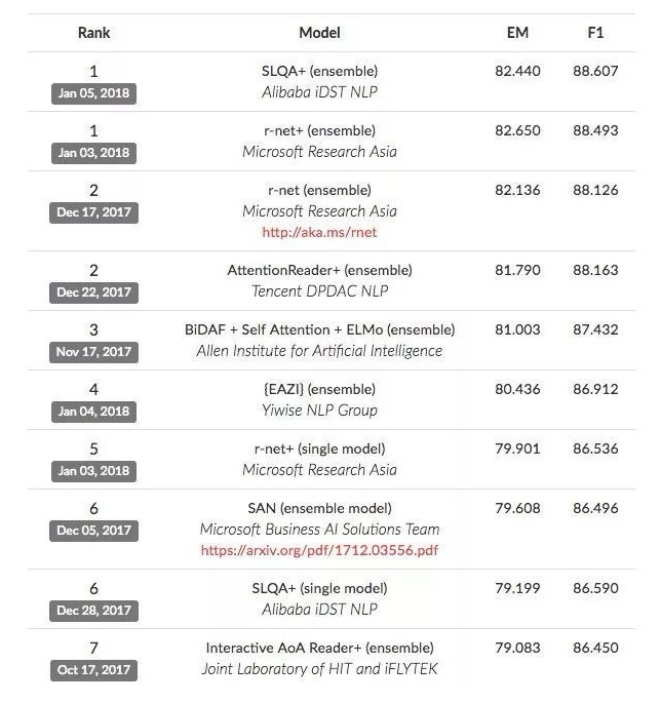Viewport: 660px width, 703px height.
Task: Select the EM column header
Action: coord(518,33)
